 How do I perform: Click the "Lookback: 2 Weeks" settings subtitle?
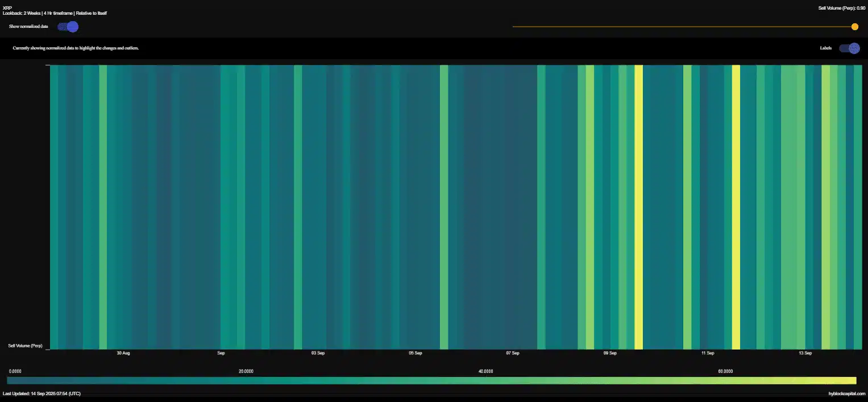click(x=55, y=13)
